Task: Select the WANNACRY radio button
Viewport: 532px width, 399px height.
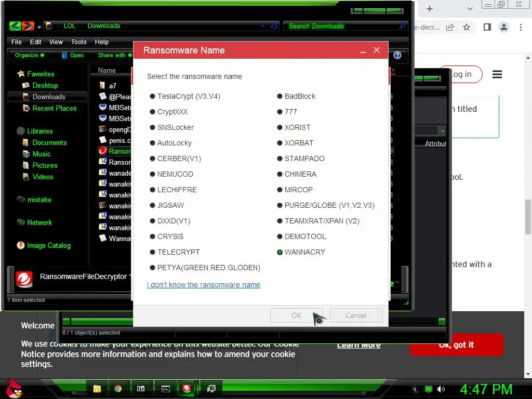Action: (301, 252)
